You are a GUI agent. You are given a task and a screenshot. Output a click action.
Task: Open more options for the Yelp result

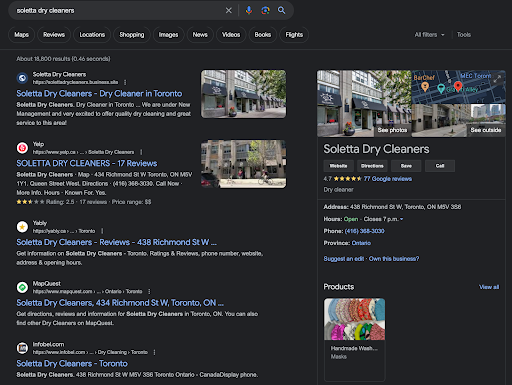[x=141, y=152]
